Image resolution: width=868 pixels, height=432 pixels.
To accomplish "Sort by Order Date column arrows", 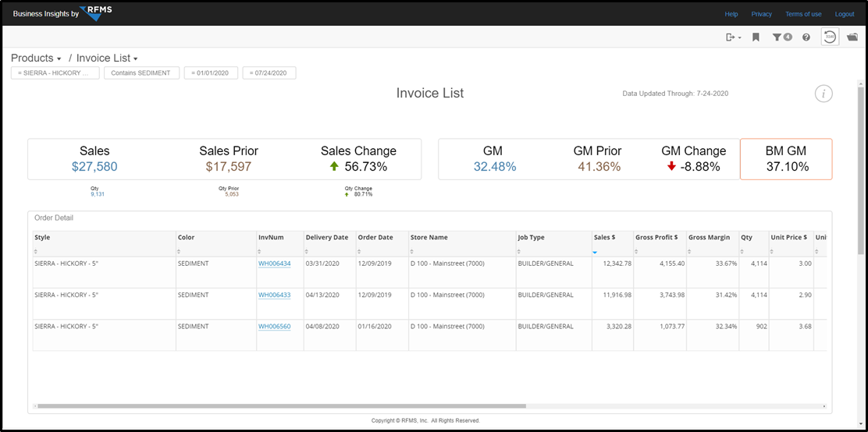I will [x=361, y=252].
